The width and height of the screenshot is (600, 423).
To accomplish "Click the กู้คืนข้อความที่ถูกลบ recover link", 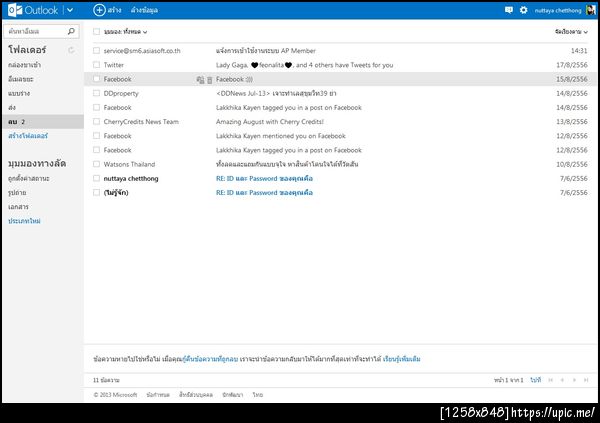I will click(x=210, y=359).
